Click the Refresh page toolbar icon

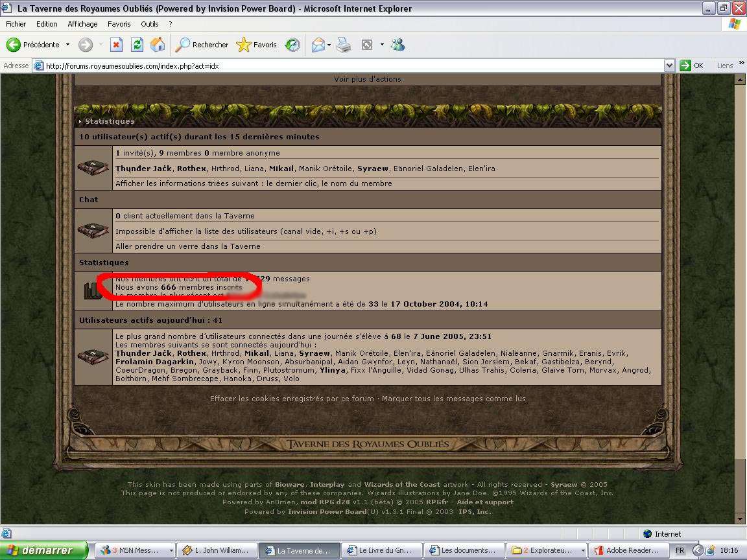tap(137, 45)
